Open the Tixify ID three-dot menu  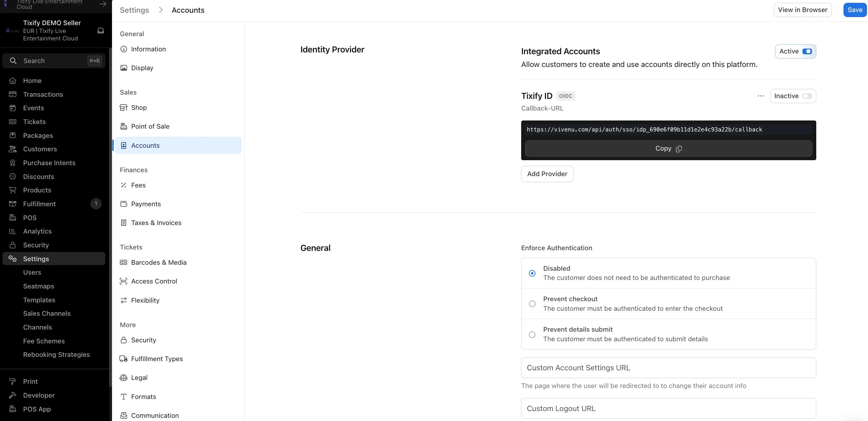pos(761,96)
